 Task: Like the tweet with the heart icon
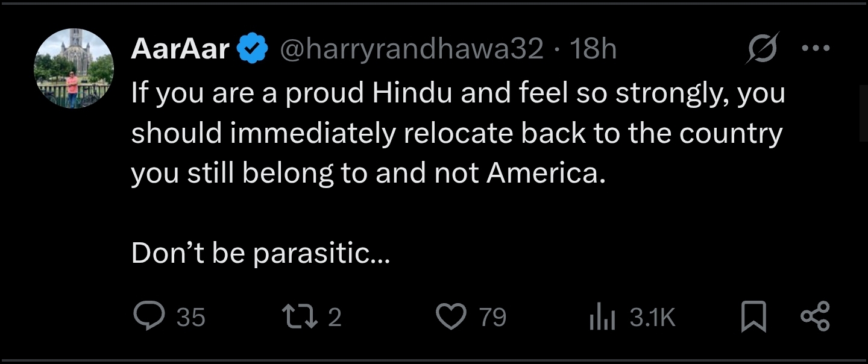pyautogui.click(x=451, y=317)
